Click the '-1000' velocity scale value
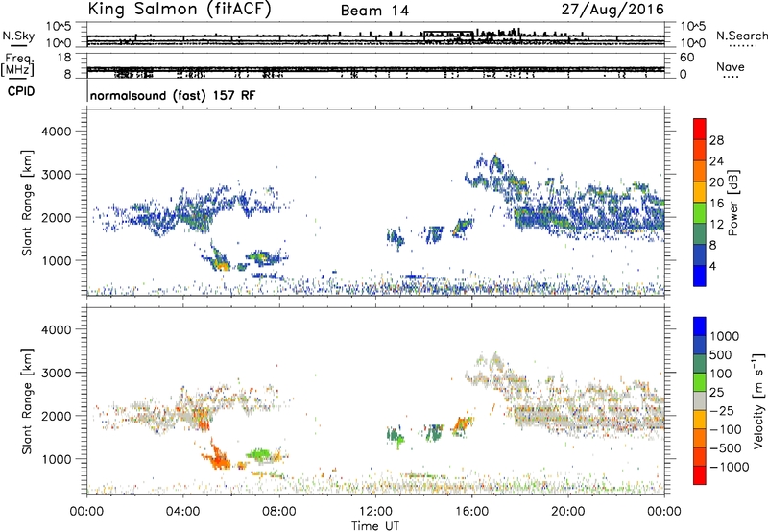Image resolution: width=768 pixels, height=532 pixels. click(x=730, y=467)
